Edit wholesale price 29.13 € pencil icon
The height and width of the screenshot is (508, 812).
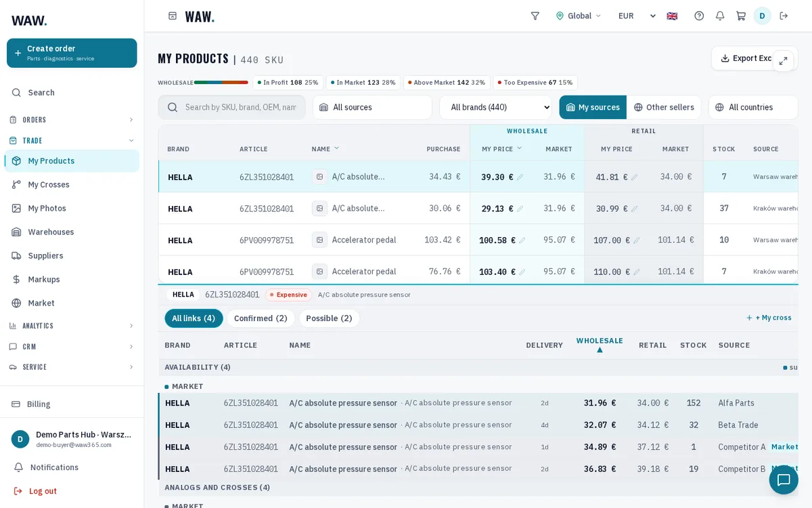point(520,209)
